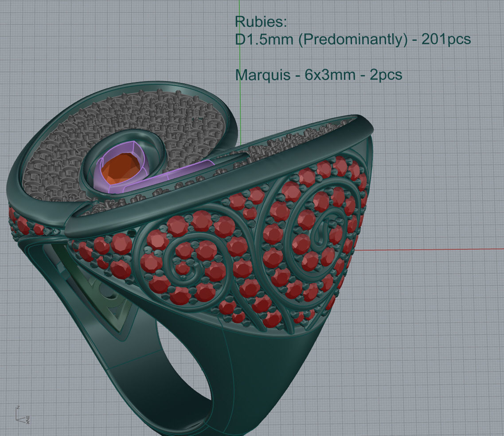This screenshot has height=436, width=504.
Task: Select the "D1.5mm (Predominantly) - 201pcs" text line
Action: (352, 39)
